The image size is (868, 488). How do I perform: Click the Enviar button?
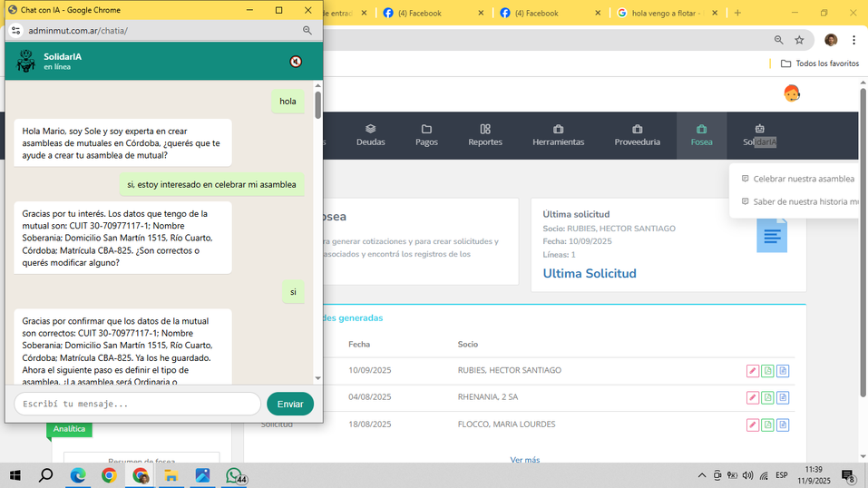pos(290,404)
